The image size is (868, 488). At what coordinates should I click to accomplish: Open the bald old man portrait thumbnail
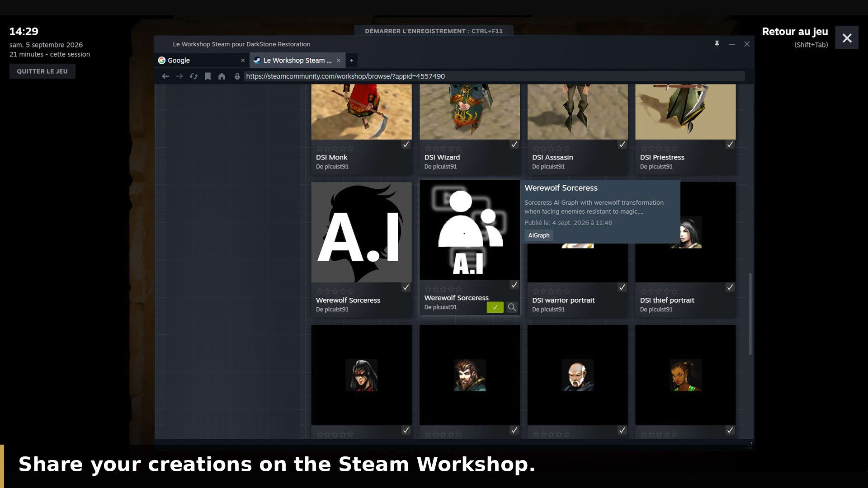coord(577,375)
